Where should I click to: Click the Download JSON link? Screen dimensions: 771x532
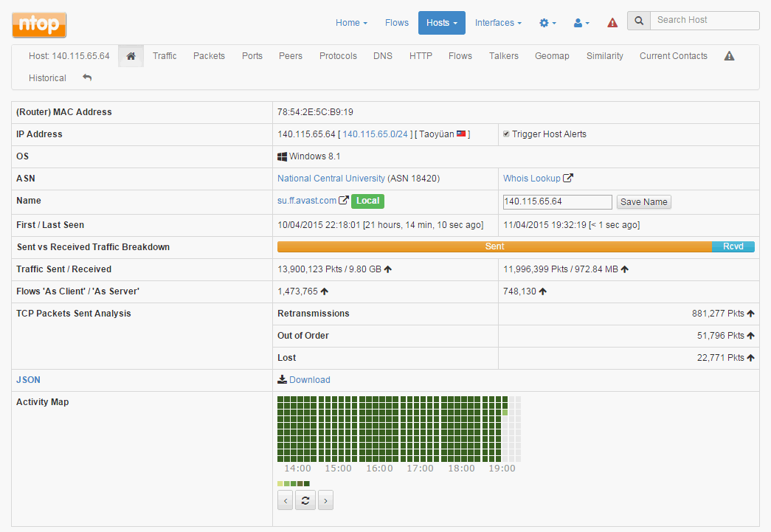(310, 379)
